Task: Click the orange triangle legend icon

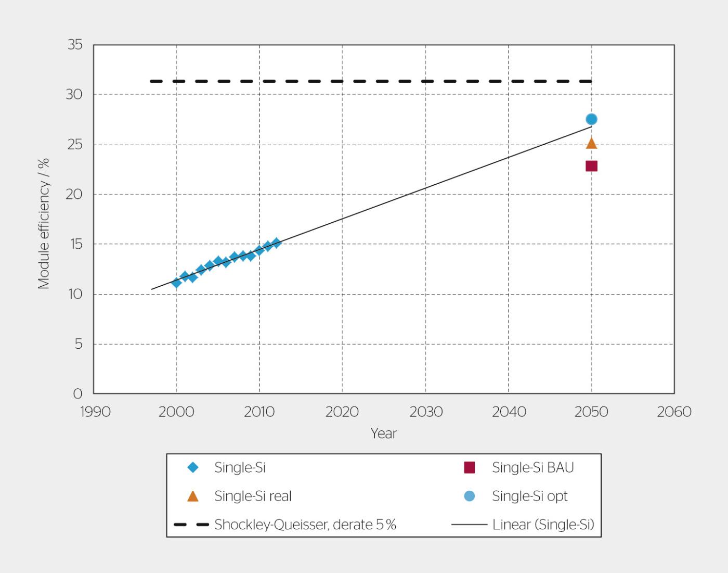Action: click(x=193, y=496)
